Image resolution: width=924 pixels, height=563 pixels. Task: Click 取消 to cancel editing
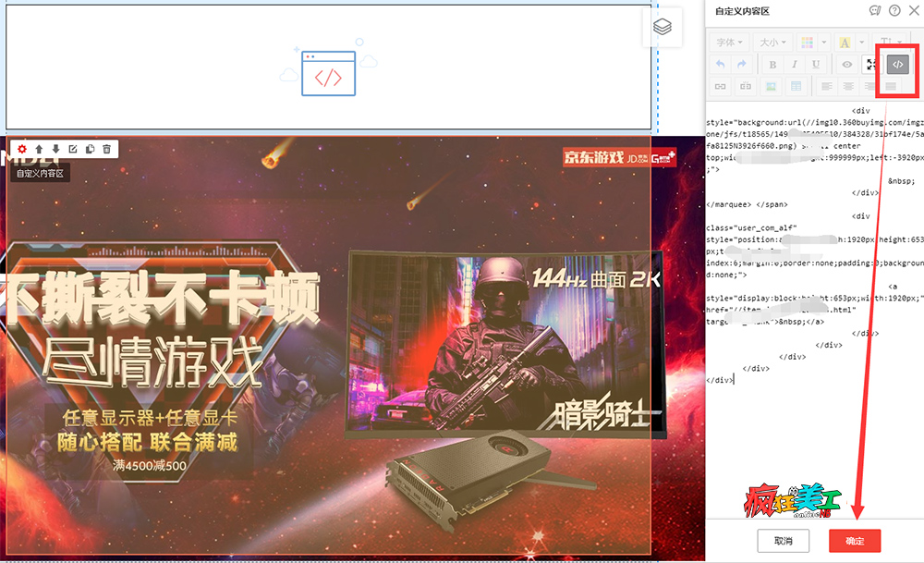(784, 541)
